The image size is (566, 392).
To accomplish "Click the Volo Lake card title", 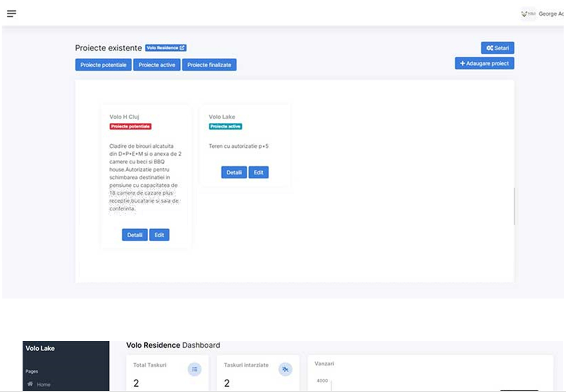I will pos(221,116).
